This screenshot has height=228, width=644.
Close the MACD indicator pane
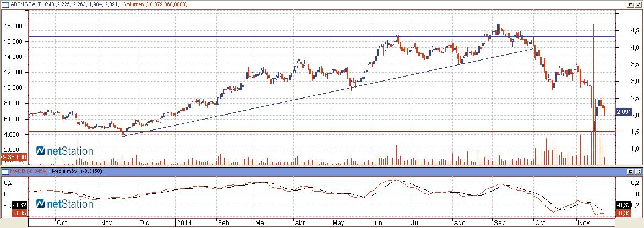pos(638,171)
